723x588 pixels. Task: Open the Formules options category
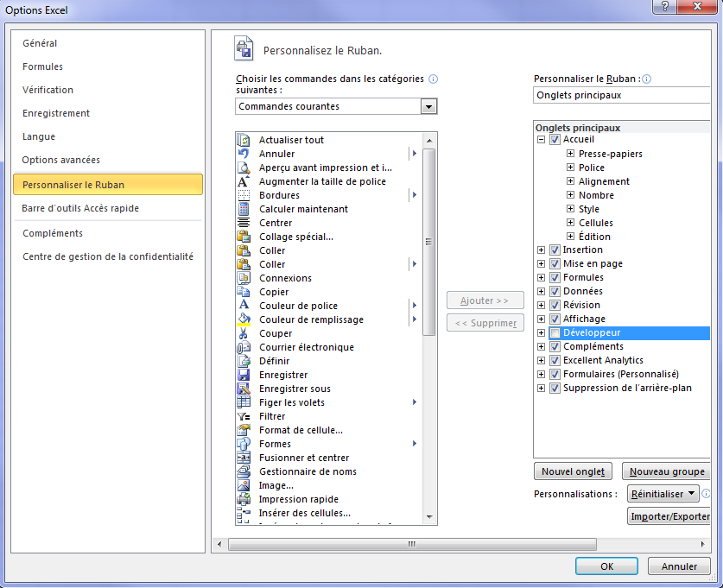tap(43, 66)
